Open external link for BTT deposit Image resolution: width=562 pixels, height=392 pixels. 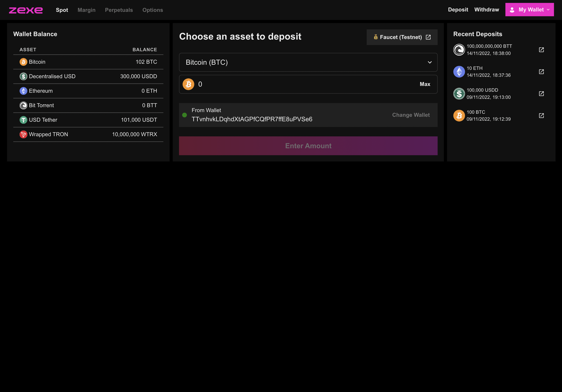541,50
